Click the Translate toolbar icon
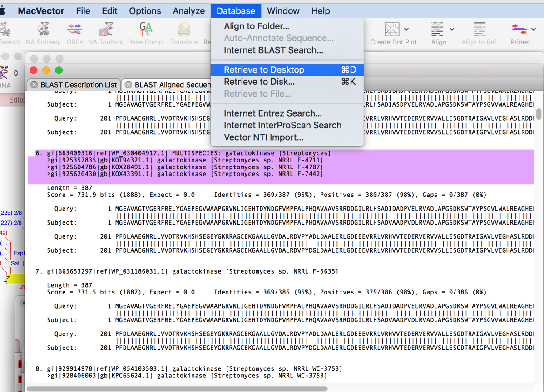This screenshot has height=392, width=544. click(184, 30)
